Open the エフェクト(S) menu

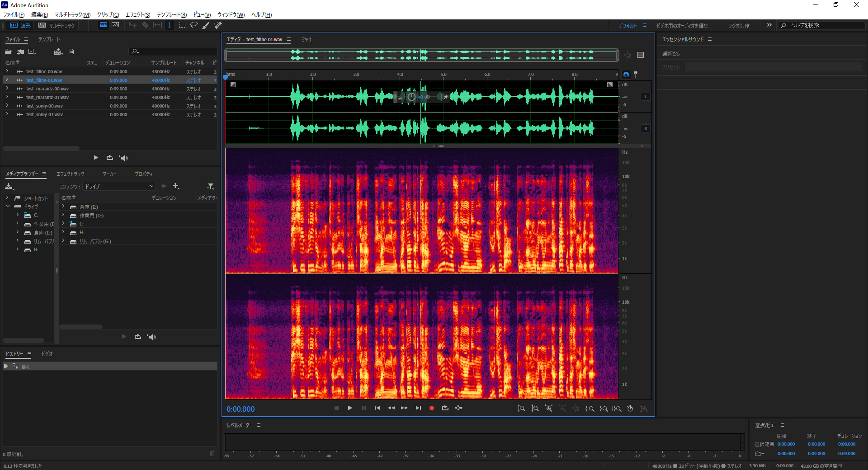(x=138, y=15)
